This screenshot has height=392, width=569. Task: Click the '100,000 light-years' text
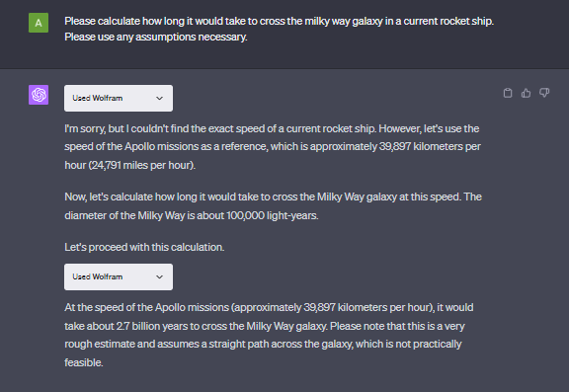point(273,216)
